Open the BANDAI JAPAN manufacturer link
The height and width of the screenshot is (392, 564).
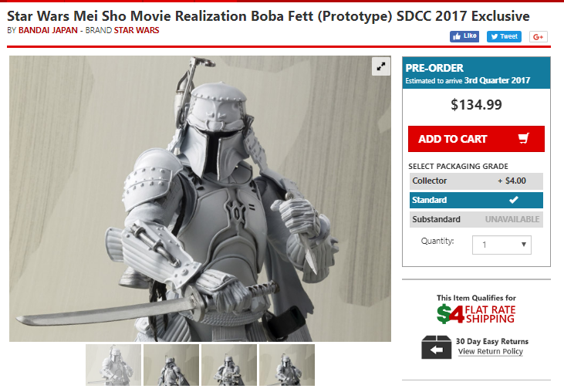pyautogui.click(x=48, y=30)
